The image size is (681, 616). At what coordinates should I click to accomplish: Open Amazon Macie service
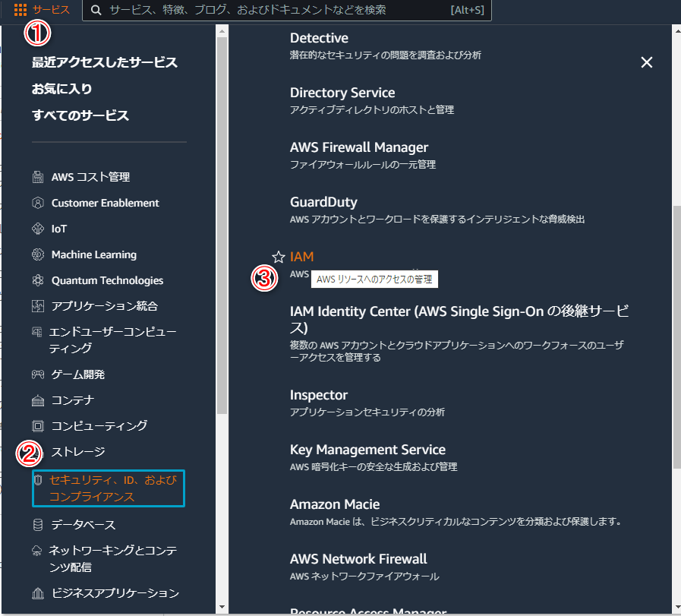coord(335,504)
